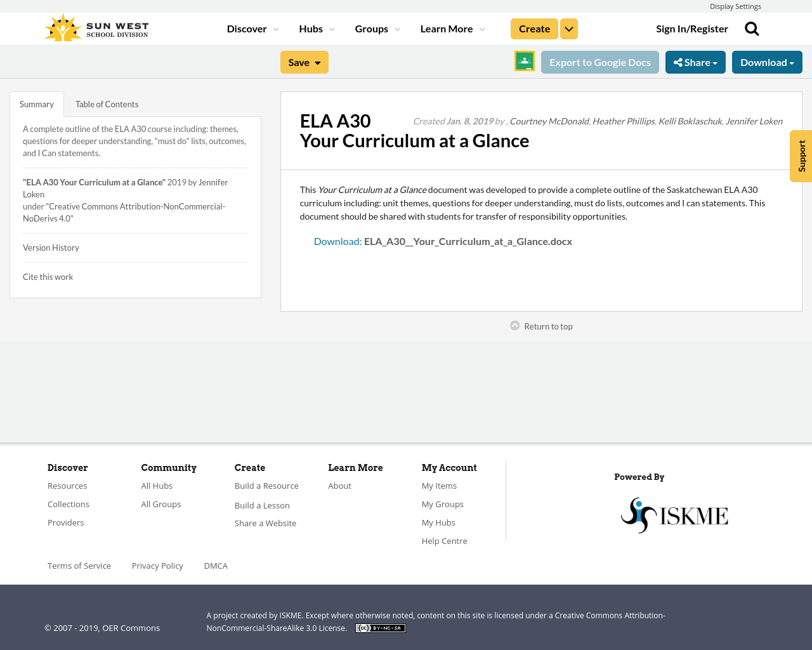Download ELA_A30__Your_Curriculum_at_a_Glance.docx
Screen dimensions: 812x650
[x=468, y=240]
